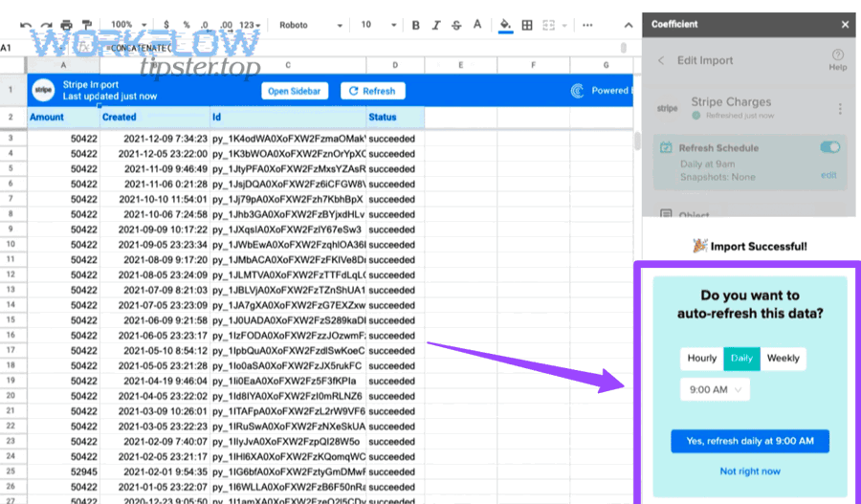
Task: Click the Status header cell
Action: 395,117
